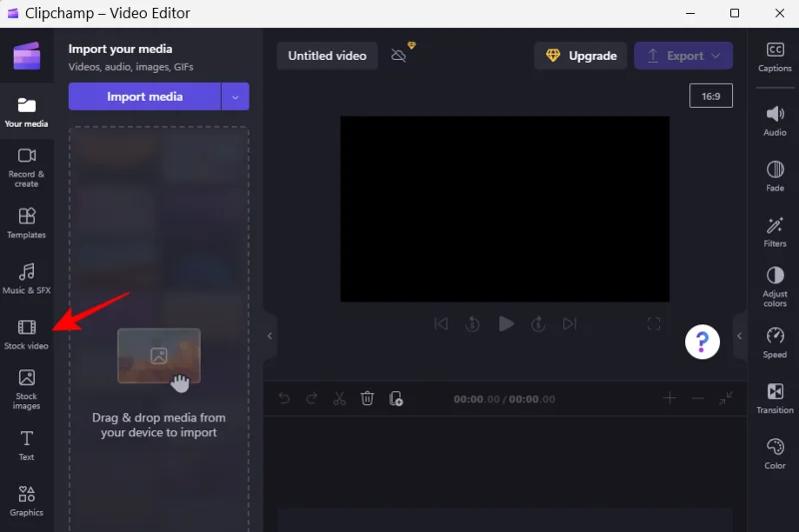
Task: Play the video preview
Action: (x=505, y=323)
